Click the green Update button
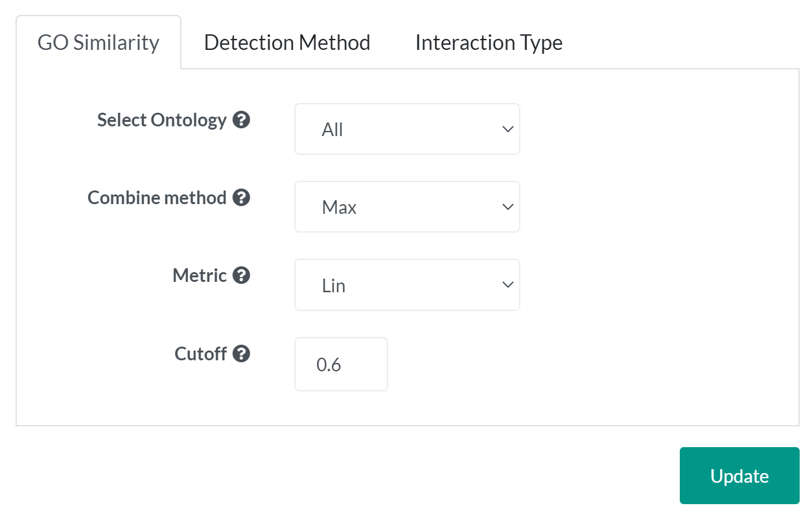Image resolution: width=812 pixels, height=521 pixels. [x=739, y=476]
